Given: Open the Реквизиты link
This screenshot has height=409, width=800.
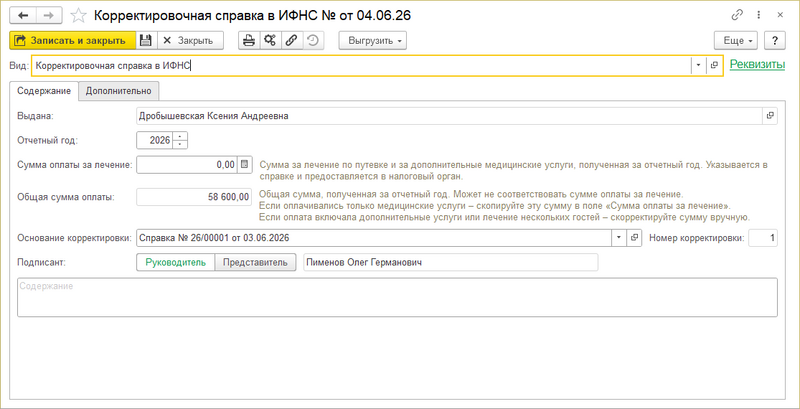Looking at the screenshot, I should click(757, 65).
